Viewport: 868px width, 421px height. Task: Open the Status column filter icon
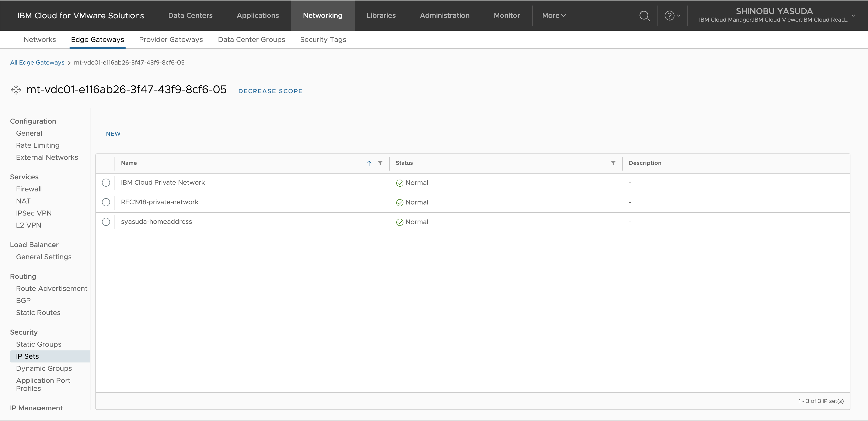point(613,163)
